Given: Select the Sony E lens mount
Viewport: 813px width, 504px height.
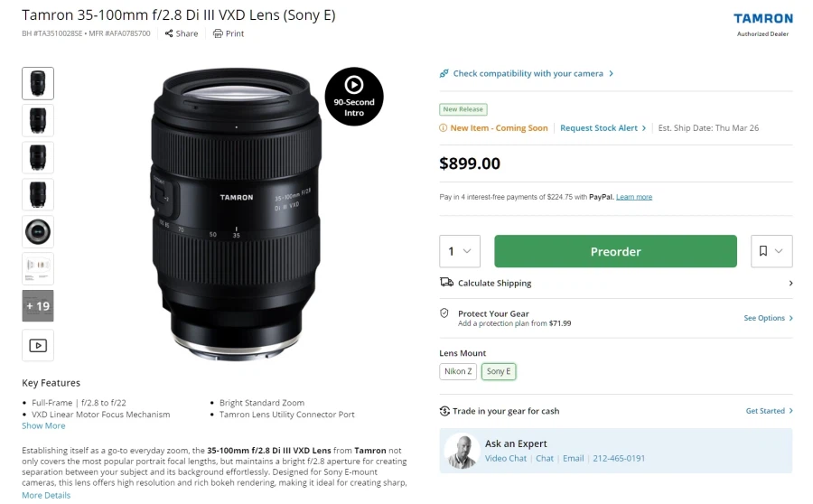Looking at the screenshot, I should click(499, 371).
